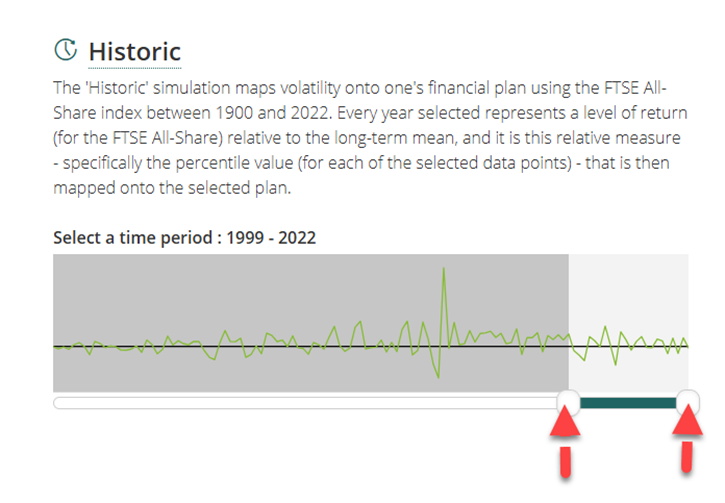This screenshot has height=503, width=725.
Task: Click the right time period slider handle
Action: [688, 402]
